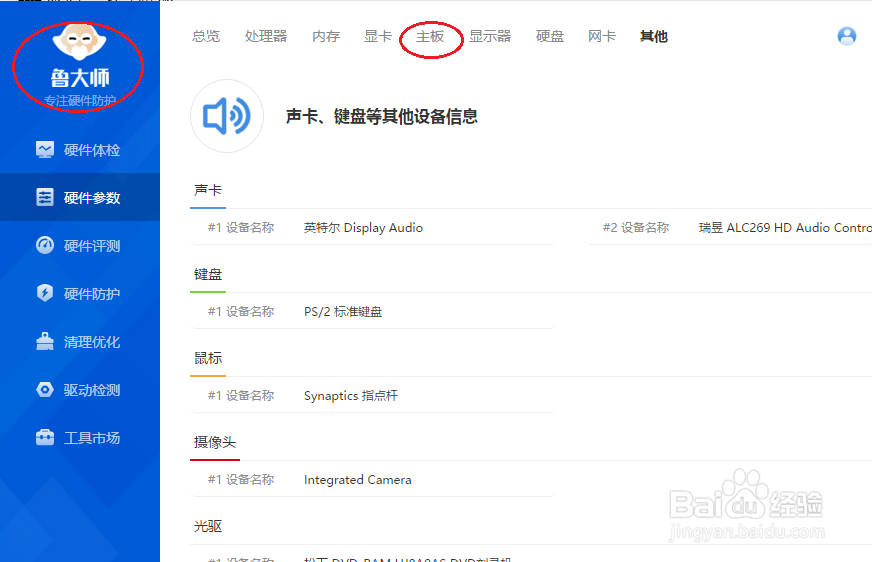Click the 驱动检测 hexagon icon
Image resolution: width=872 pixels, height=562 pixels.
tap(45, 390)
